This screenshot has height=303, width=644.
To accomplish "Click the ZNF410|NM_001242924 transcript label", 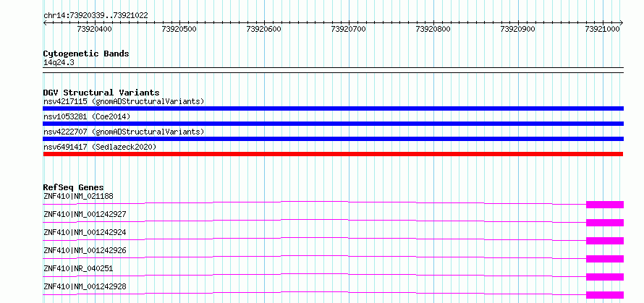I will (85, 232).
